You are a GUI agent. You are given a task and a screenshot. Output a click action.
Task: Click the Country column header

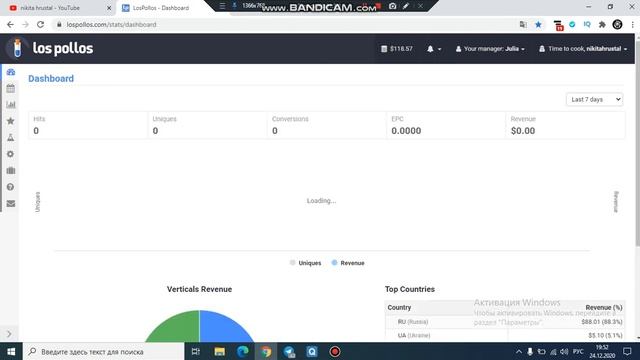point(399,307)
